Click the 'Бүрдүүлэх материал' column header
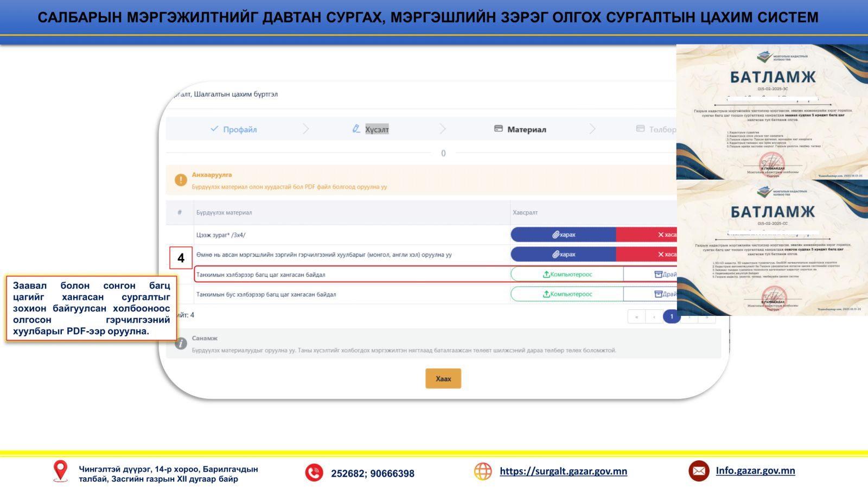The image size is (868, 488). pos(224,212)
